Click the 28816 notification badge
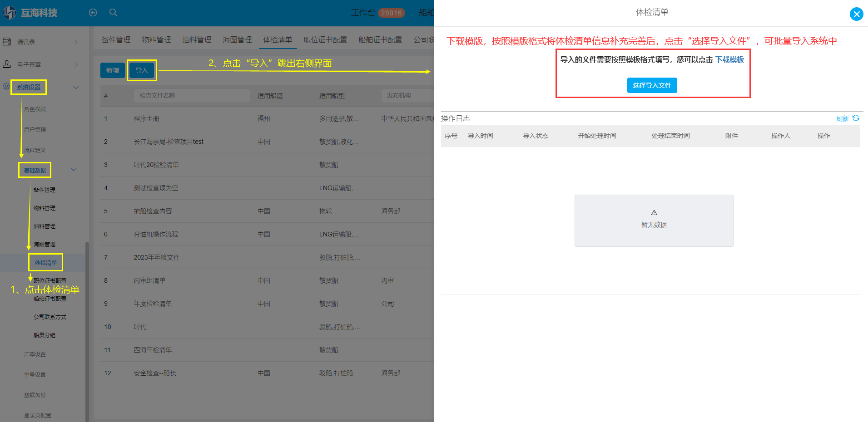Viewport: 868px width, 422px height. [391, 13]
